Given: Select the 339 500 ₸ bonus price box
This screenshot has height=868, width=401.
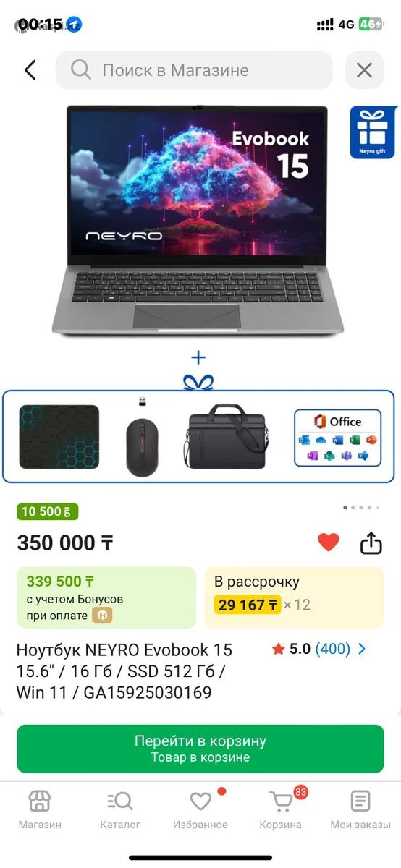Looking at the screenshot, I should tap(106, 597).
